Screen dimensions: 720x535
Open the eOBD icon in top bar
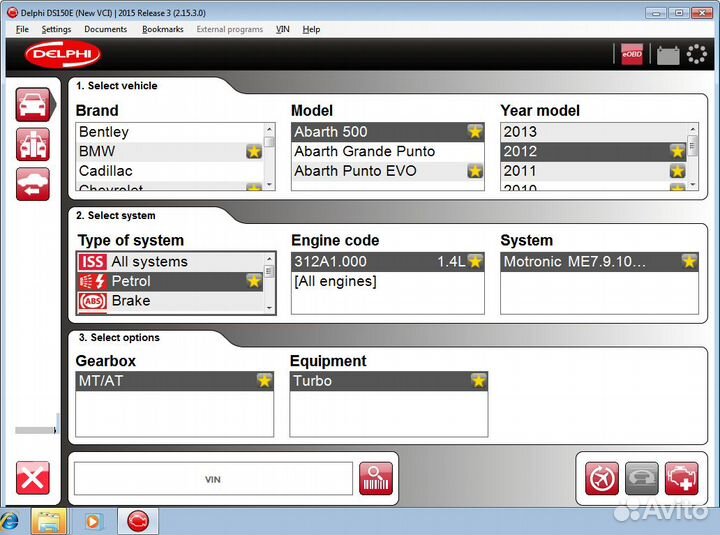[632, 54]
